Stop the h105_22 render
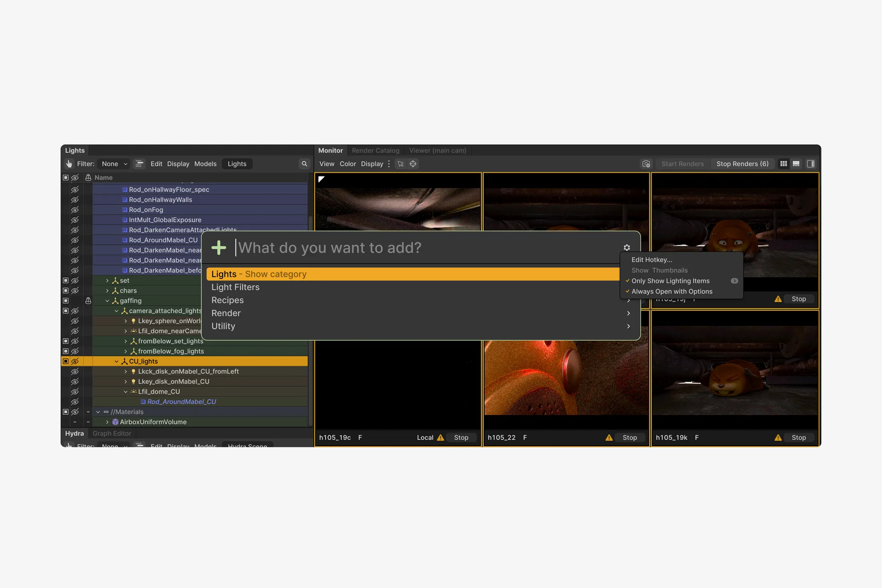 pyautogui.click(x=630, y=437)
